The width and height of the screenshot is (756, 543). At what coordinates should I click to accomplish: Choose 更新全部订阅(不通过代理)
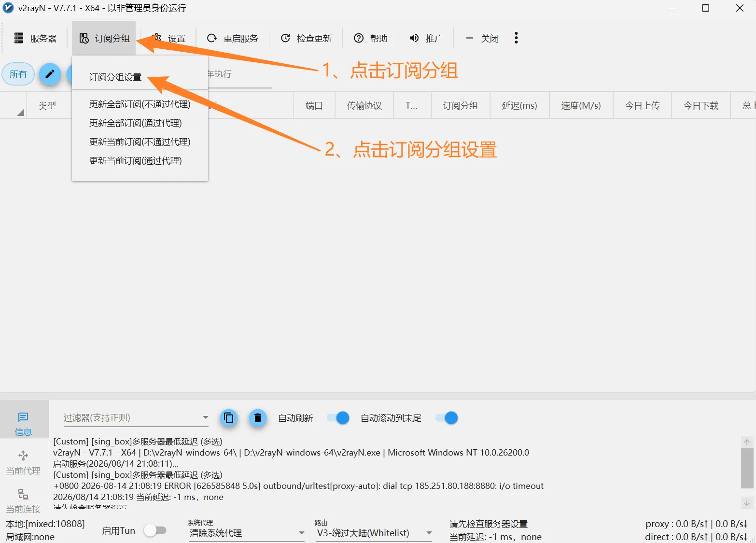pos(140,104)
